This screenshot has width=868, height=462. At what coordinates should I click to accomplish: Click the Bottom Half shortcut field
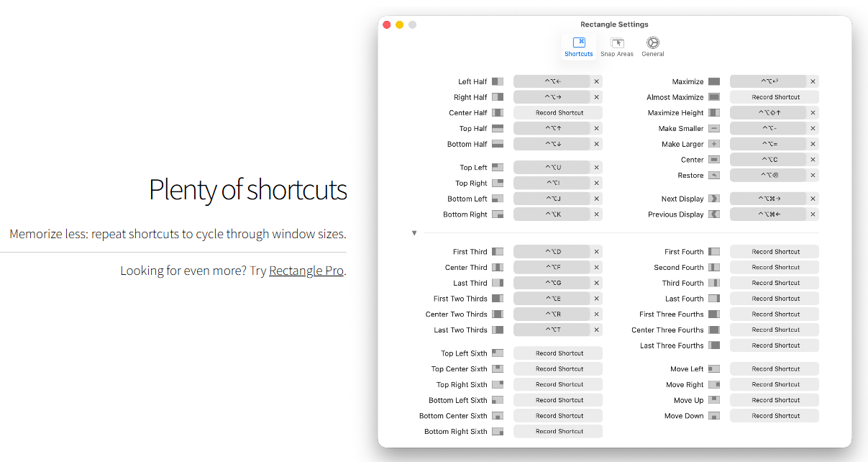(552, 144)
